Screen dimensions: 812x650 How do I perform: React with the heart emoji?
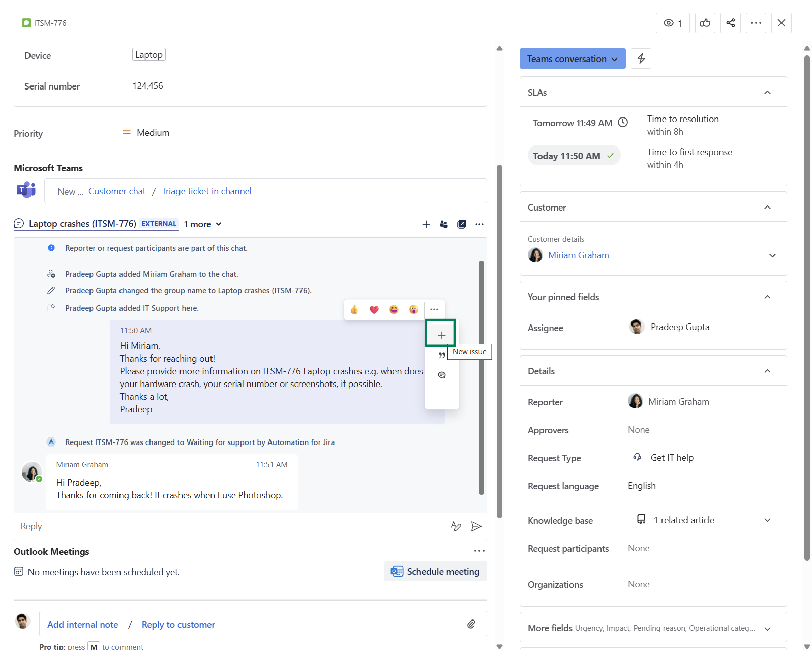374,310
